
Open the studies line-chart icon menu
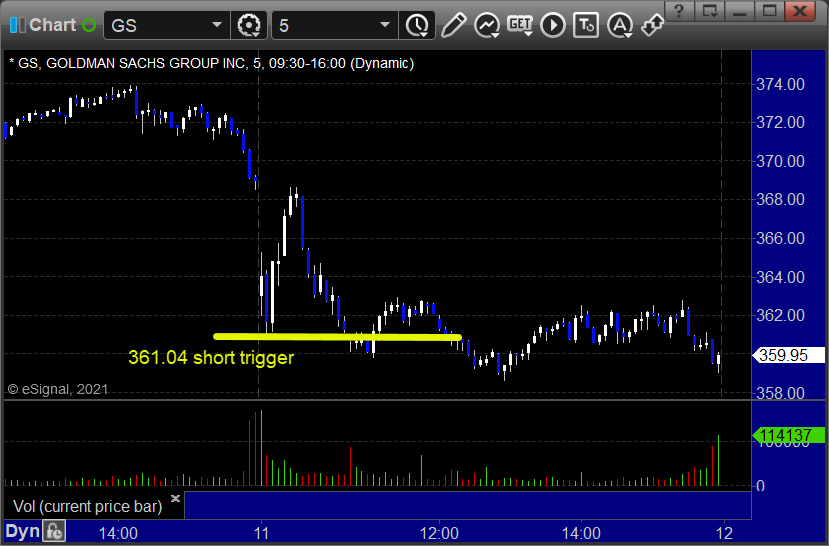click(487, 25)
